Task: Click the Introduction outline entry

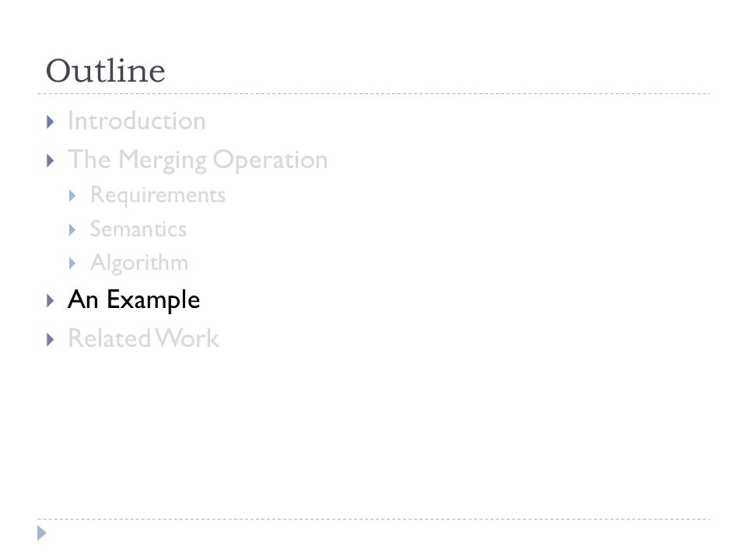Action: tap(137, 121)
